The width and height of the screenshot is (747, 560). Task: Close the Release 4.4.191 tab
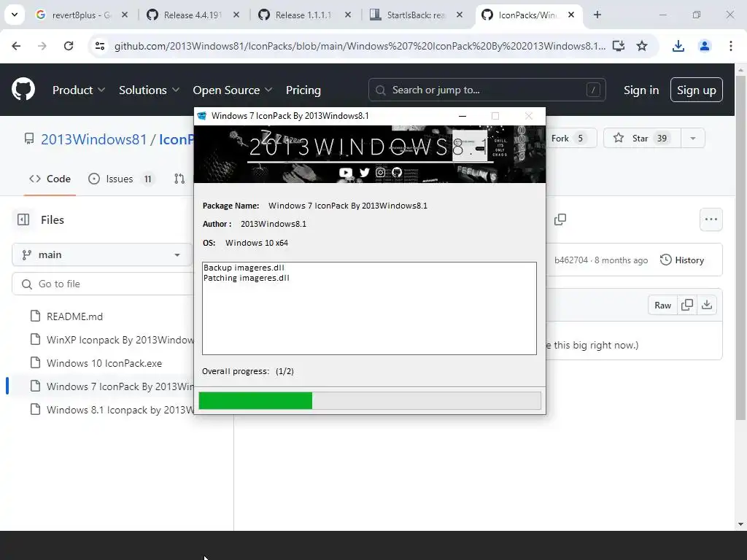(x=236, y=15)
